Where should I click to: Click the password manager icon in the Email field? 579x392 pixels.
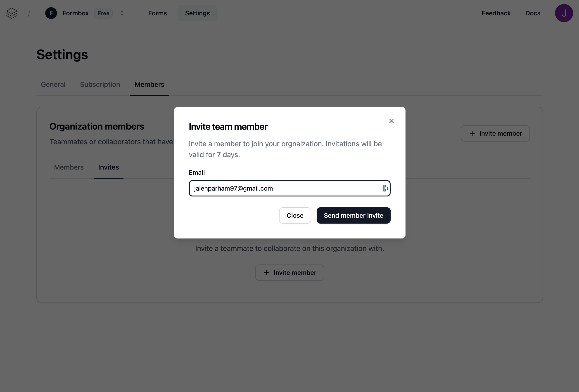pyautogui.click(x=385, y=188)
